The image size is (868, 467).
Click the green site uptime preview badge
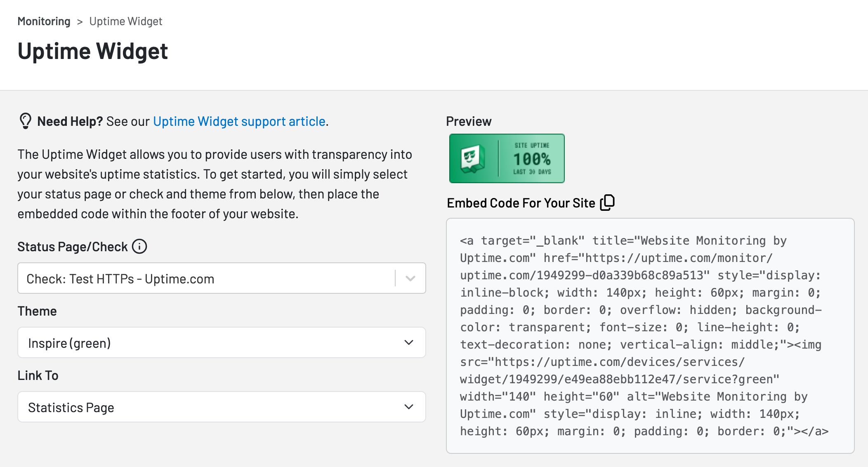click(x=507, y=158)
